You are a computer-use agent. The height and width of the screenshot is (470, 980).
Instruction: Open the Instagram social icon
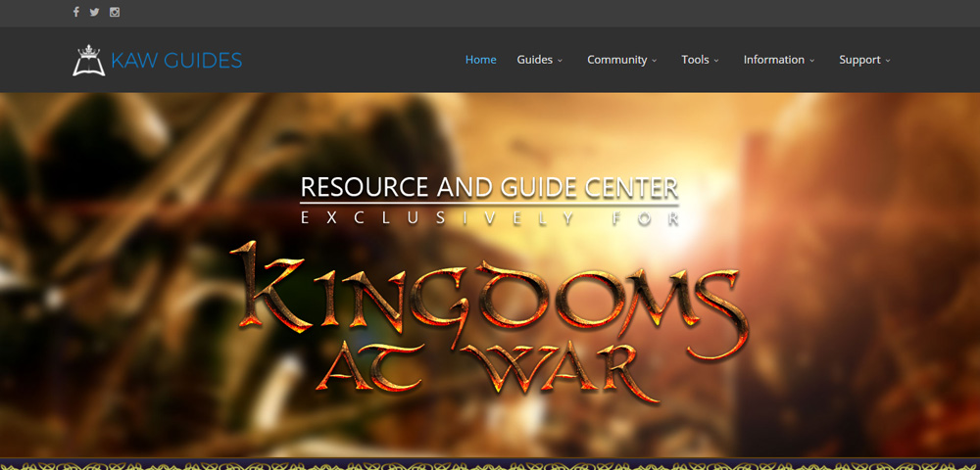point(115,12)
